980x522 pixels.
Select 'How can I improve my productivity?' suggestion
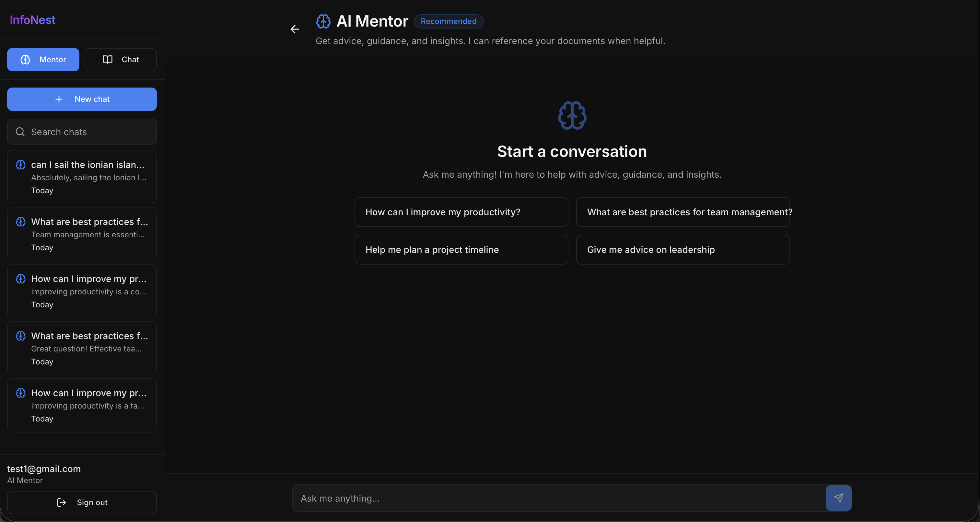click(x=461, y=212)
